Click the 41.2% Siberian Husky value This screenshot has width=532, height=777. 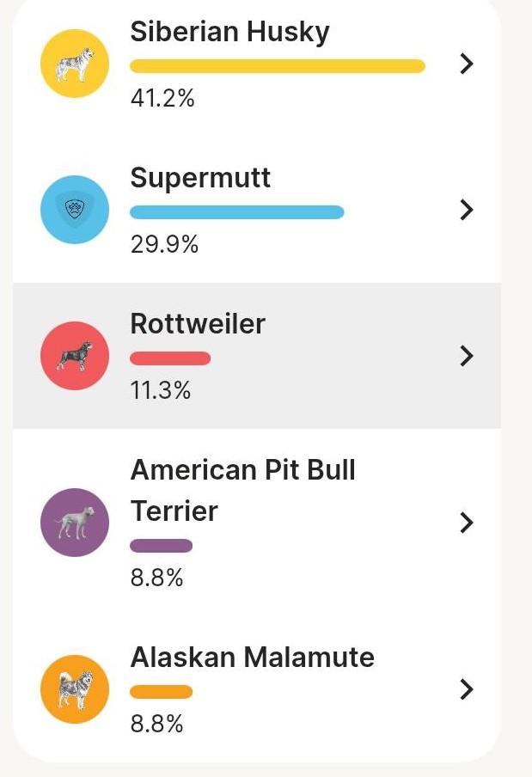click(162, 99)
